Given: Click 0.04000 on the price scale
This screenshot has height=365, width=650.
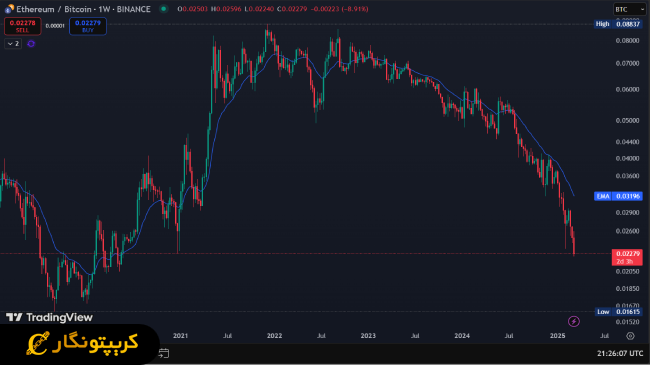Looking at the screenshot, I should [x=627, y=158].
